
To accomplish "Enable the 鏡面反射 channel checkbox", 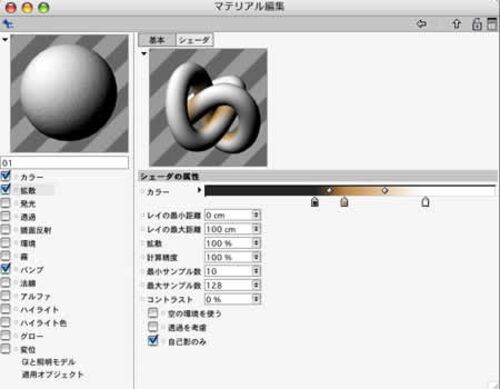I will [x=6, y=229].
